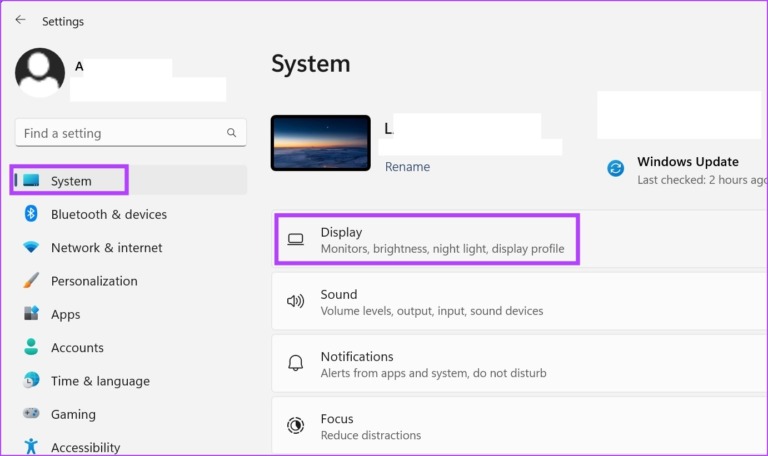Image resolution: width=768 pixels, height=456 pixels.
Task: Go to Accessibility settings
Action: pyautogui.click(x=85, y=447)
